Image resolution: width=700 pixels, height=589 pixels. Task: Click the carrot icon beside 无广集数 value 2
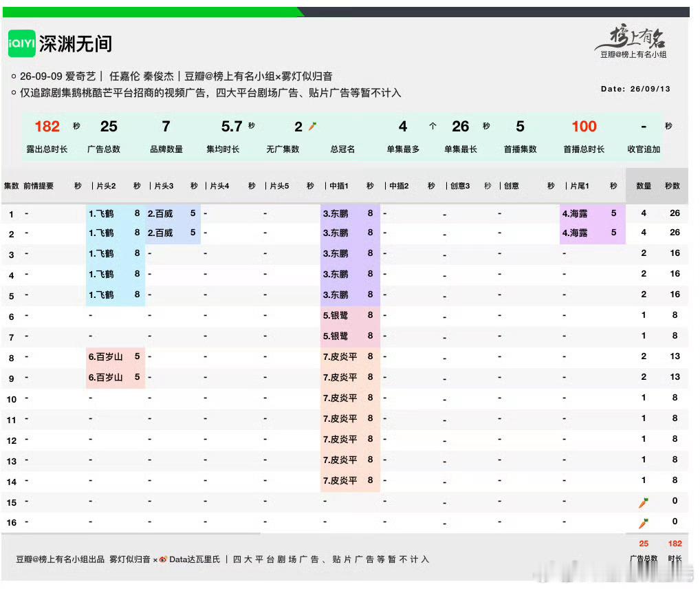[x=312, y=127]
